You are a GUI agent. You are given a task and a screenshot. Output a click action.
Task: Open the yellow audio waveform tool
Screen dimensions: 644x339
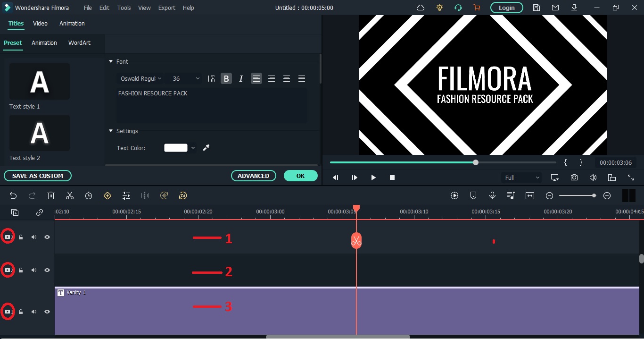point(164,195)
